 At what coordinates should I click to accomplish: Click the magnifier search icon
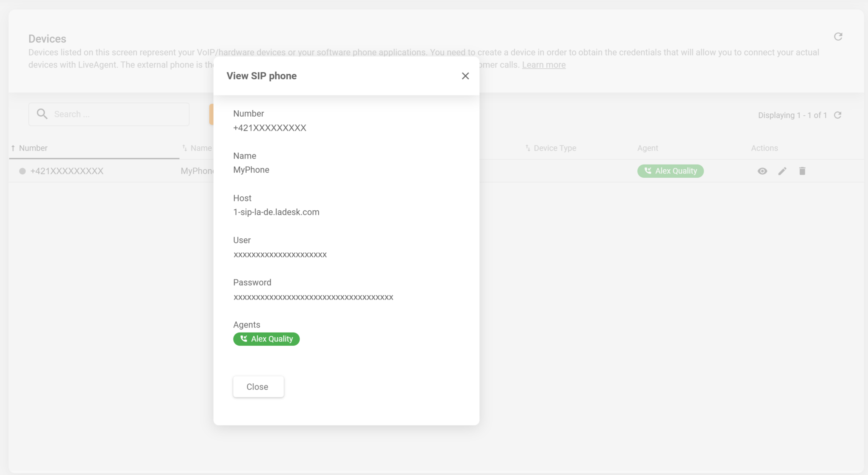(42, 114)
